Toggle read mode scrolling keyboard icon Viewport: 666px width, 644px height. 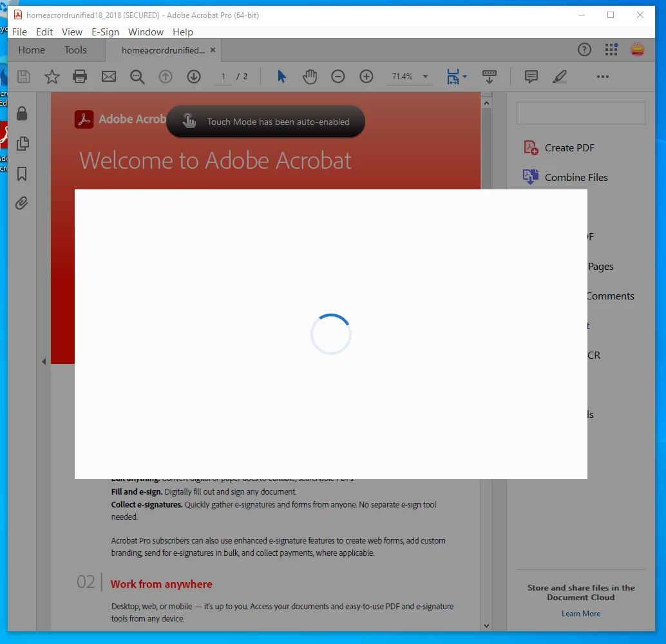pos(490,77)
